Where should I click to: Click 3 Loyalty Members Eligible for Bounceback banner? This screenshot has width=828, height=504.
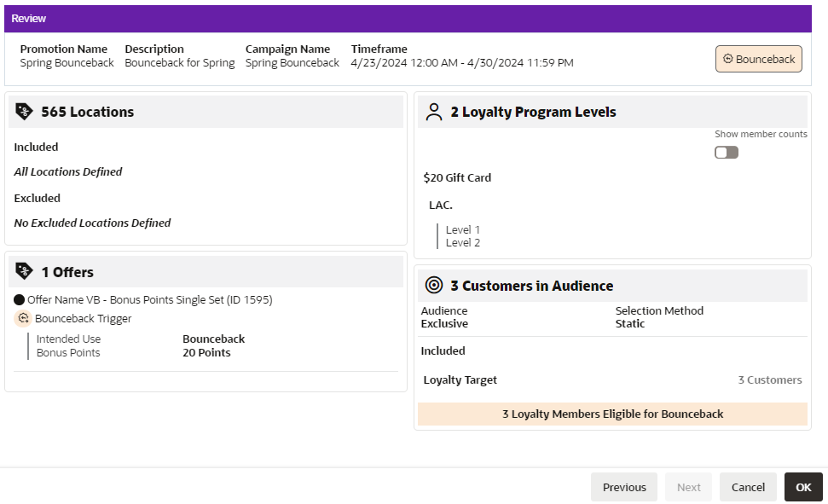[x=612, y=414]
